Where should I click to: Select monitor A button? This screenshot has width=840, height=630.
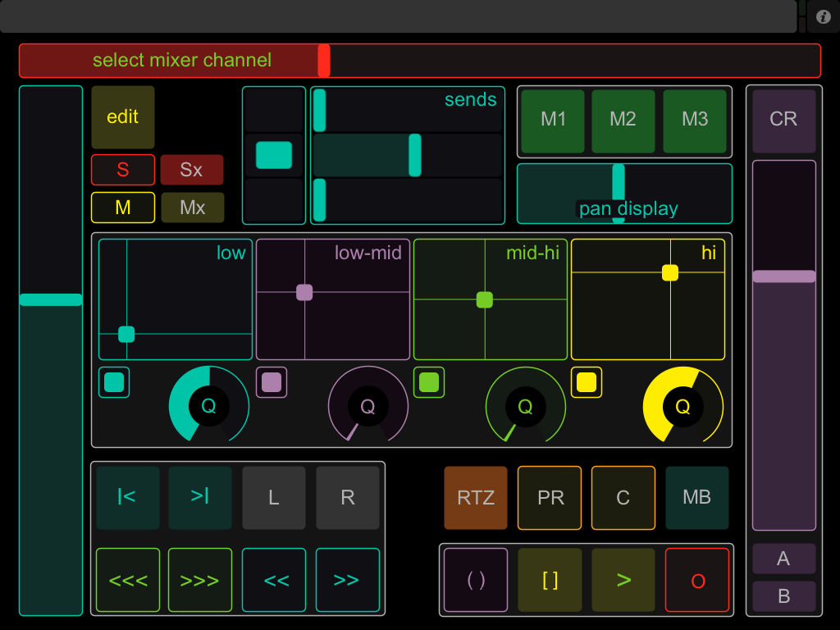(783, 558)
